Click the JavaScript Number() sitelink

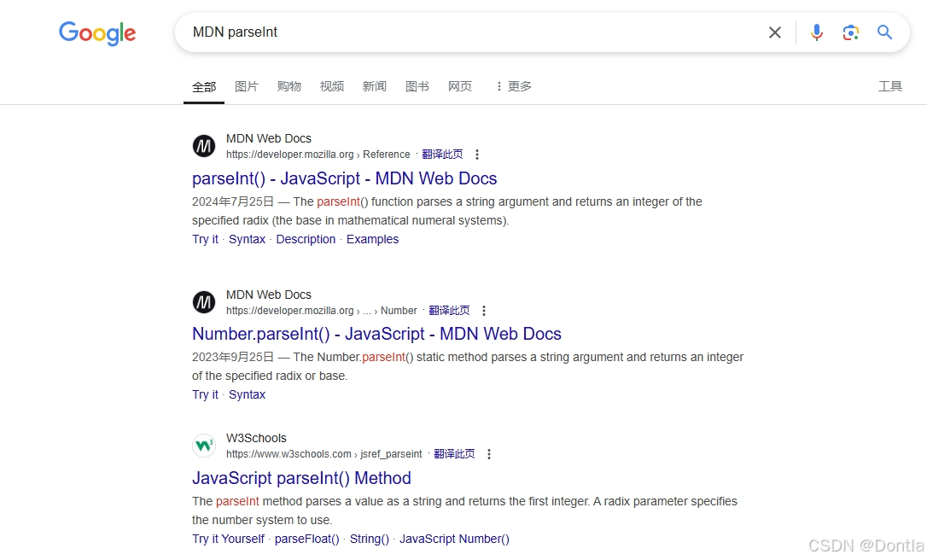(x=454, y=540)
